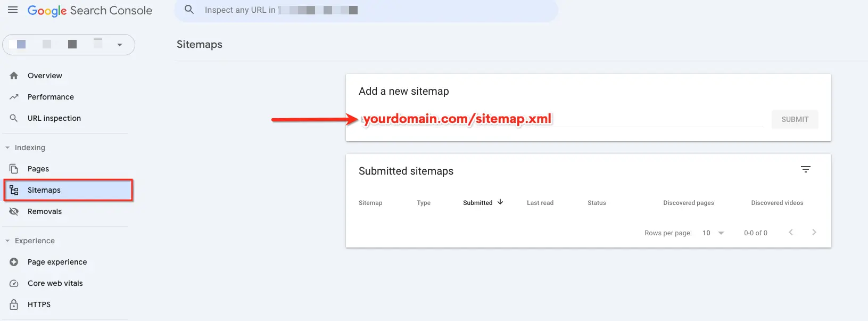Image resolution: width=868 pixels, height=321 pixels.
Task: Open Removals via crossed-eye icon
Action: pyautogui.click(x=14, y=211)
